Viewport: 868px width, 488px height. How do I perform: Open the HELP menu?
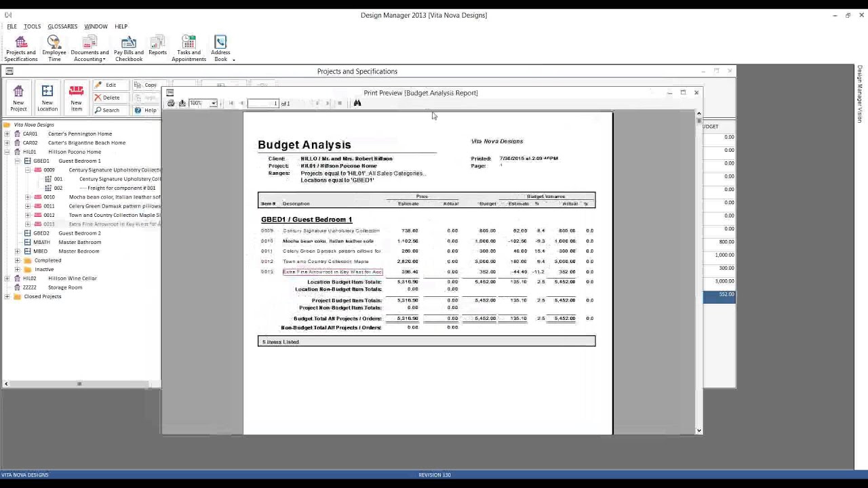pos(121,26)
